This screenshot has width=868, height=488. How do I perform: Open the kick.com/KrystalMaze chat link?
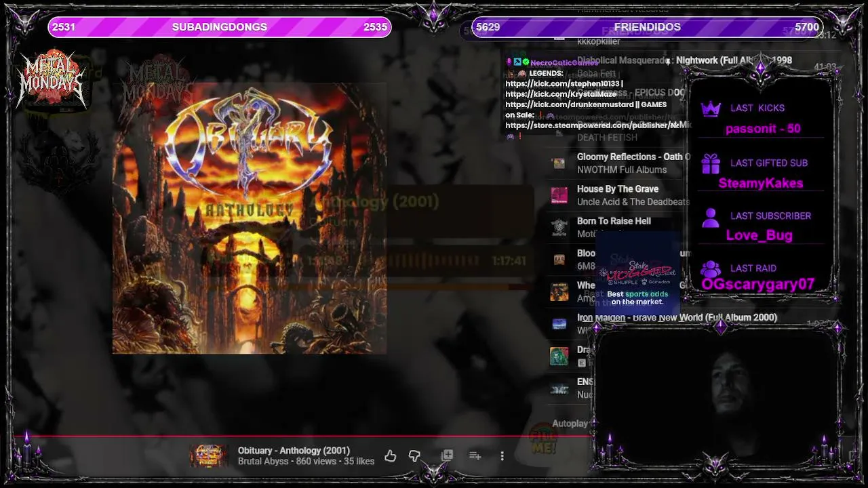pyautogui.click(x=560, y=94)
